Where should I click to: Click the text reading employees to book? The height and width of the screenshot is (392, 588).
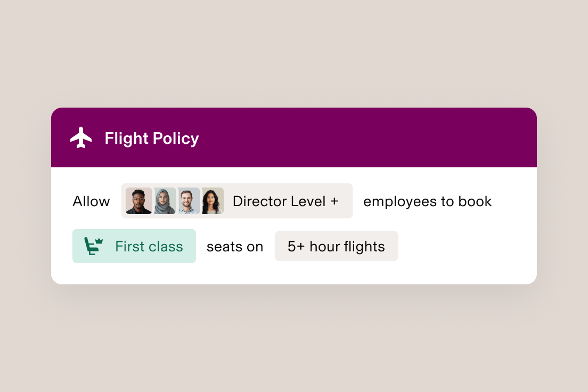[x=427, y=201]
